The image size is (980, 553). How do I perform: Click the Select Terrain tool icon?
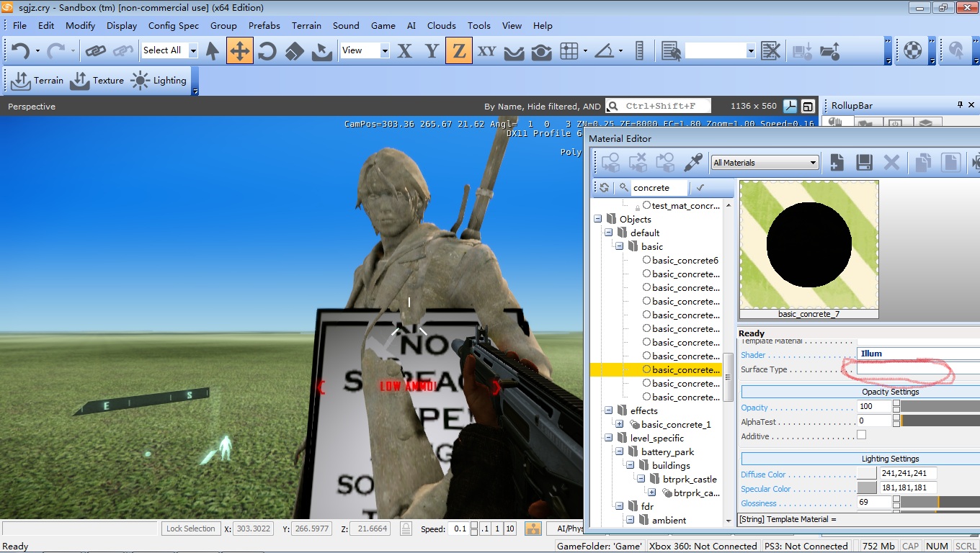pos(321,50)
